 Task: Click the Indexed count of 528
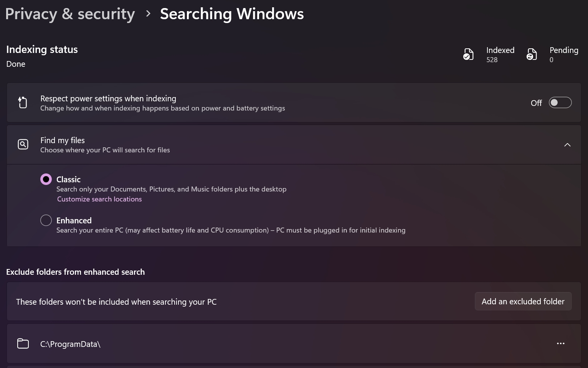pos(492,60)
